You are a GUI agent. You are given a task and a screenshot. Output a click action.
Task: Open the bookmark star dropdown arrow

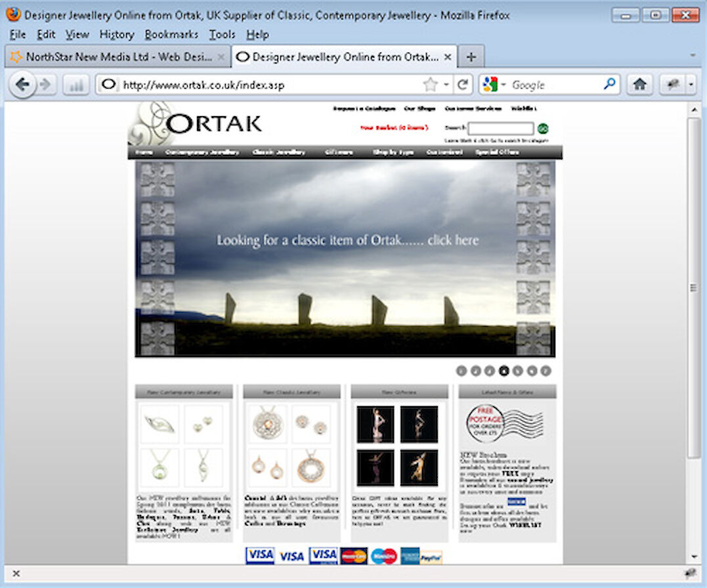pos(446,84)
